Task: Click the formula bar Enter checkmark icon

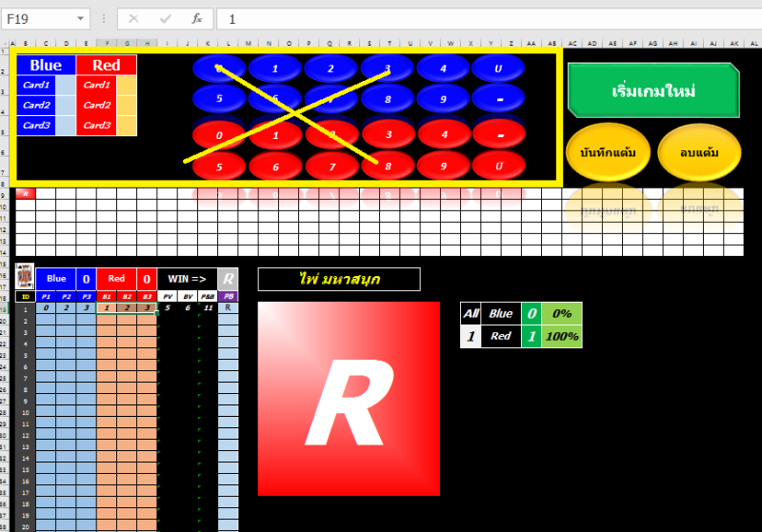Action: [x=166, y=19]
